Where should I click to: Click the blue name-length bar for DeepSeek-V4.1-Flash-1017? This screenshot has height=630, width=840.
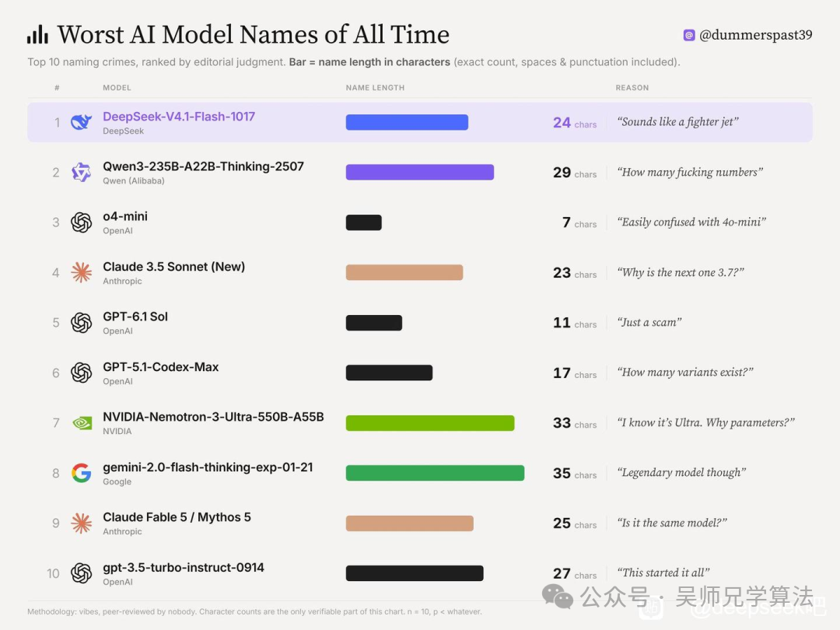407,122
